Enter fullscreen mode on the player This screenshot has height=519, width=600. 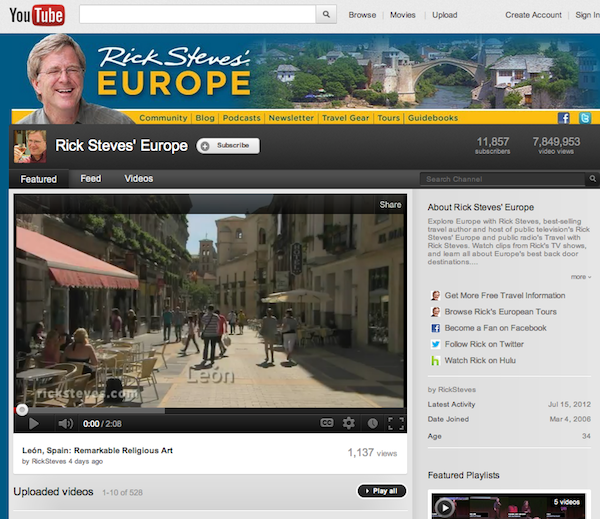point(396,423)
